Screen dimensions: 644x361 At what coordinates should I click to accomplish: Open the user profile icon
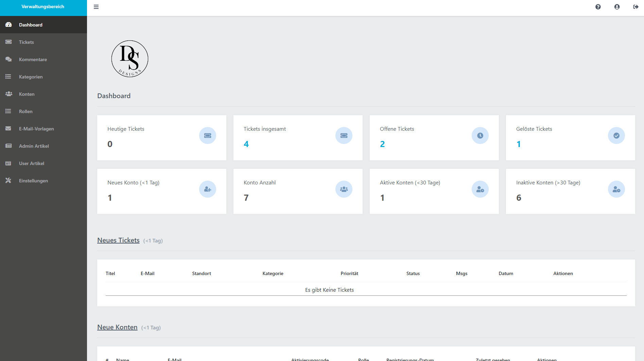tap(617, 7)
